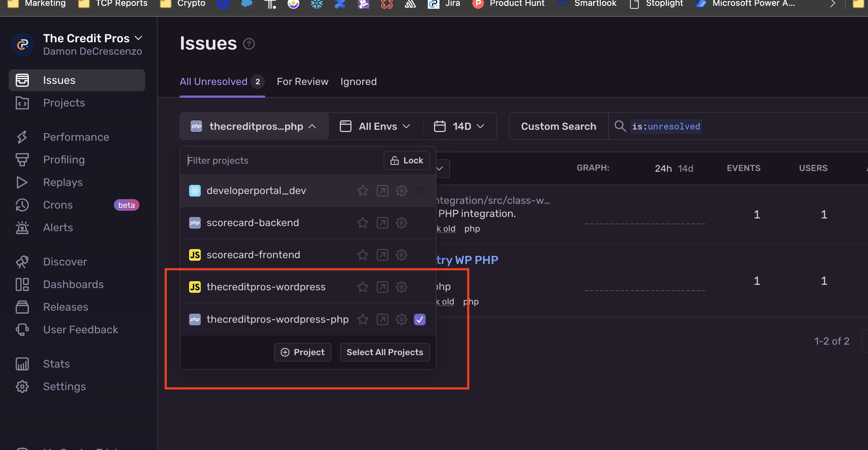Star the scorecard-backend project

(362, 223)
